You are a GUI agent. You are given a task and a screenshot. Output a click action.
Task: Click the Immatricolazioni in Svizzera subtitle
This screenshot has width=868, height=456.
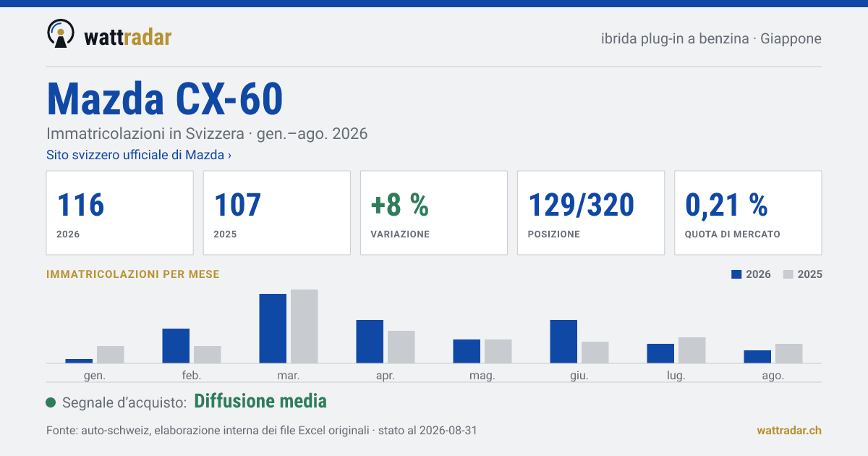(x=207, y=134)
